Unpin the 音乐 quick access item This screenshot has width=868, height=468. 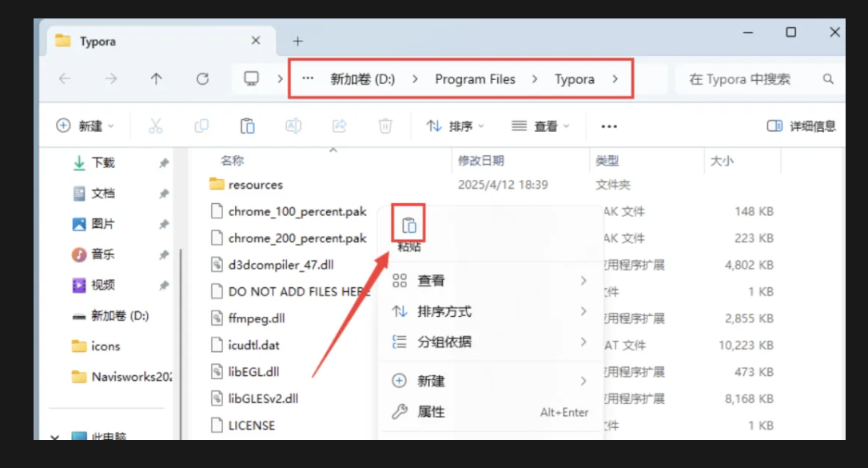click(x=164, y=254)
